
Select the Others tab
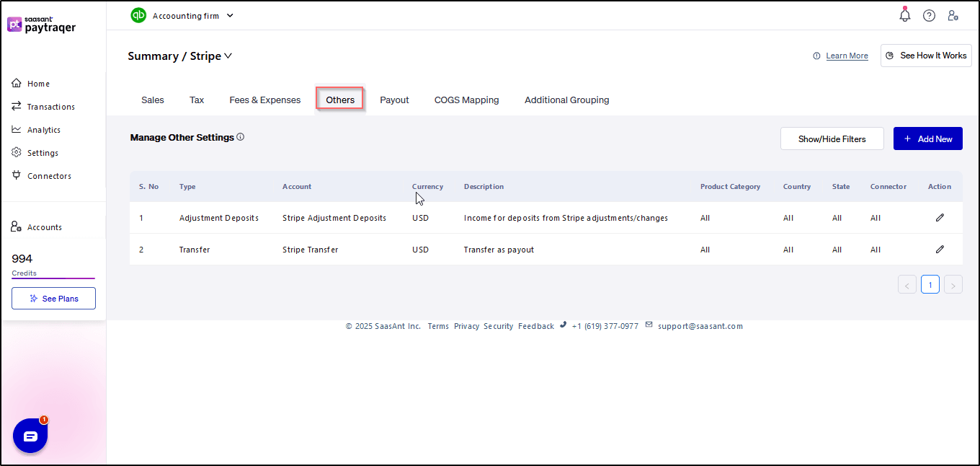[x=340, y=100]
